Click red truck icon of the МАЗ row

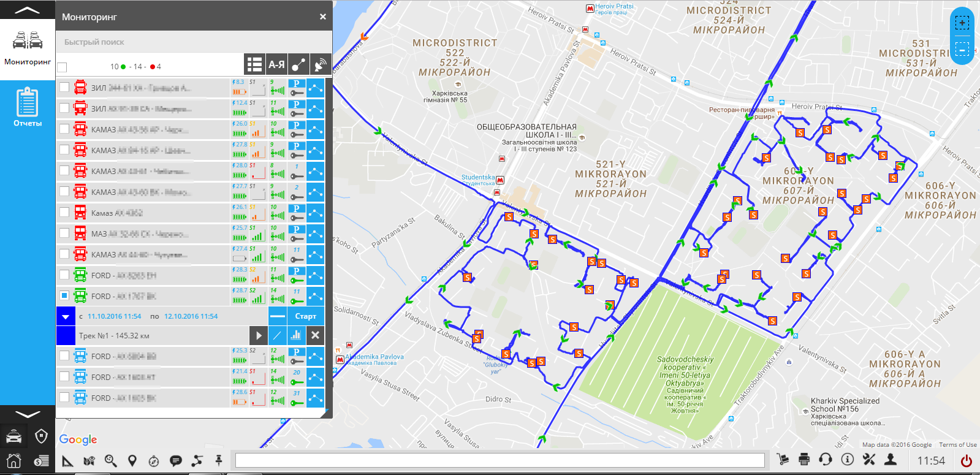(x=80, y=233)
